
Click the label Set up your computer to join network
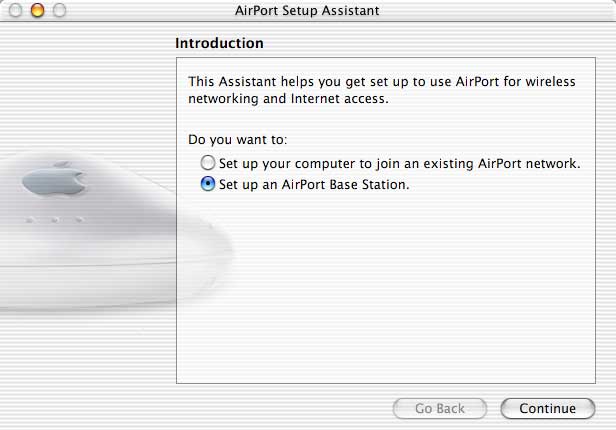(x=400, y=163)
